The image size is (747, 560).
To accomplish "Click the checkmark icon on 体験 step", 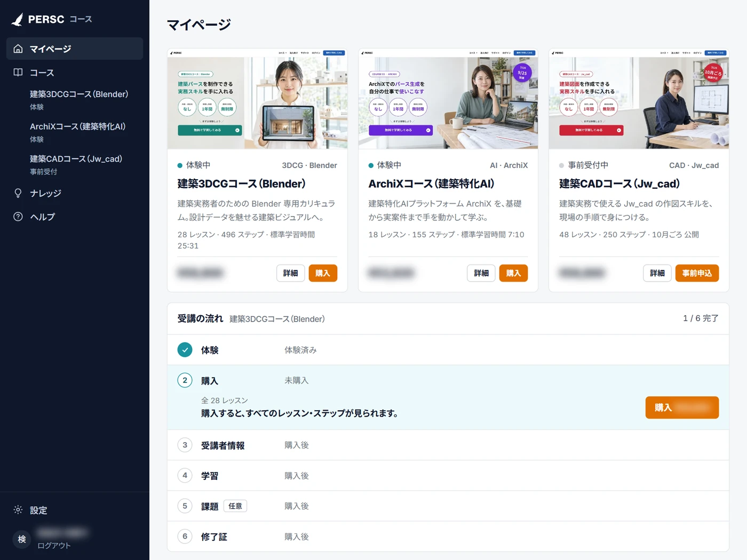I will click(185, 350).
